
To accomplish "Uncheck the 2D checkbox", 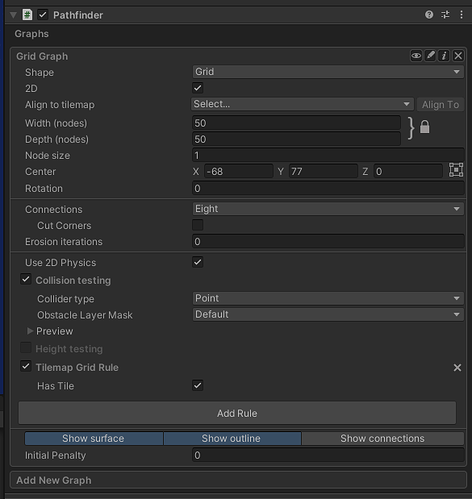I will 198,88.
